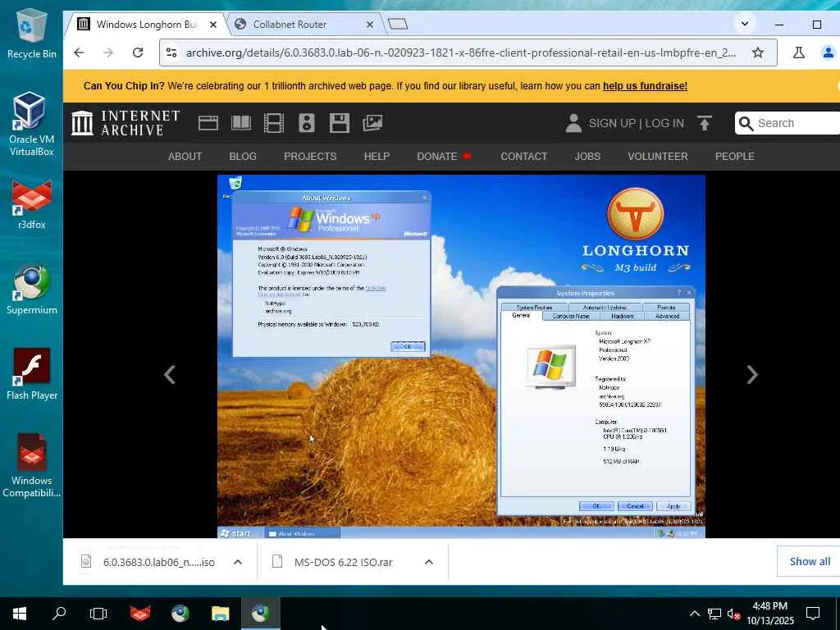Image resolution: width=840 pixels, height=630 pixels.
Task: Open the Internet Archive home logo
Action: (126, 123)
